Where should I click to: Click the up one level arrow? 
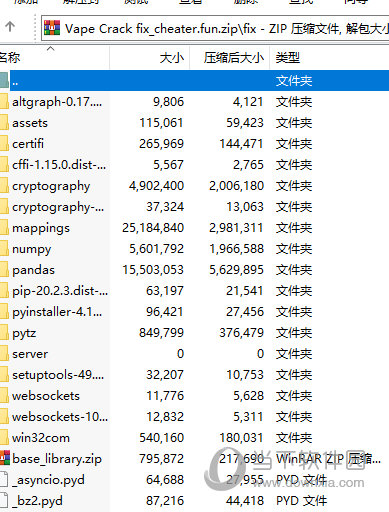point(10,27)
